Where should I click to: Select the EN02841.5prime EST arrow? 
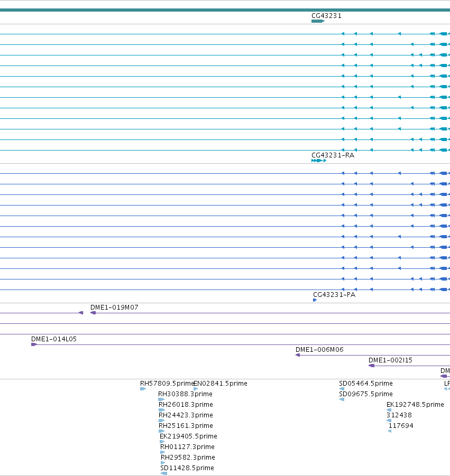(x=196, y=389)
